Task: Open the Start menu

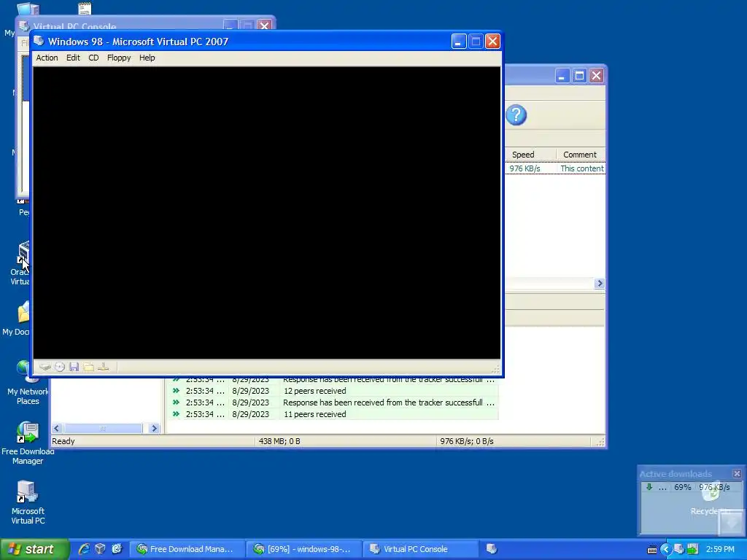Action: click(34, 549)
